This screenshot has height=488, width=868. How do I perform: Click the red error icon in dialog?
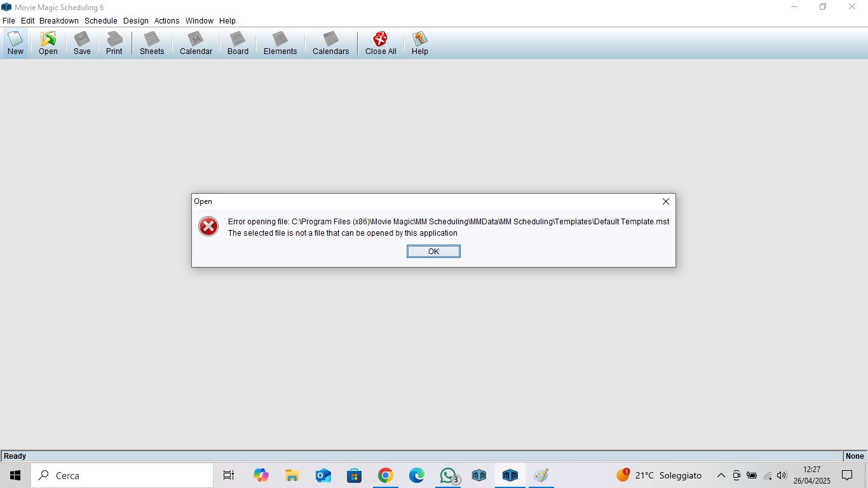[208, 226]
